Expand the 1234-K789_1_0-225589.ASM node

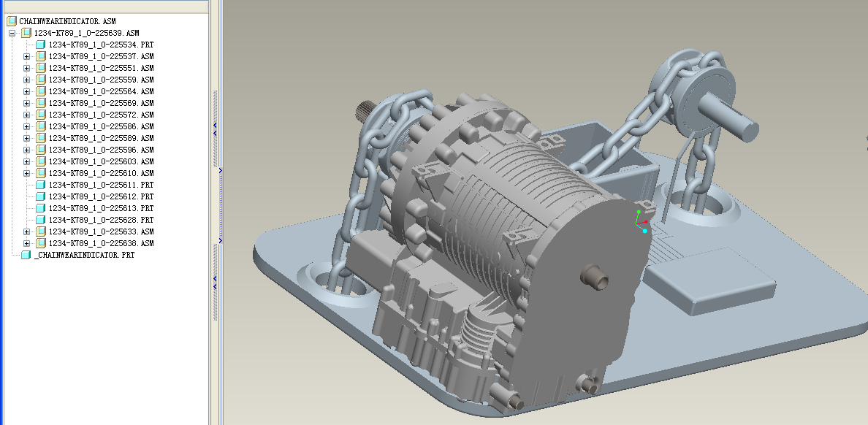(x=26, y=138)
